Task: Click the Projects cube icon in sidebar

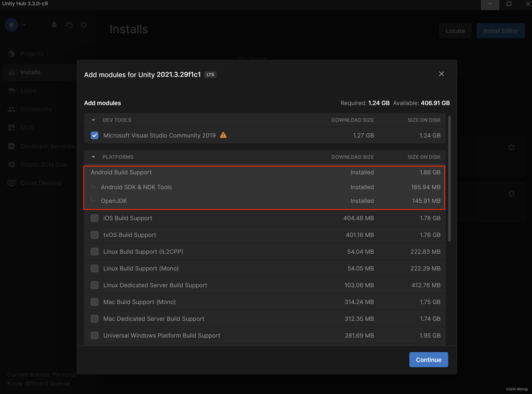Action: click(x=11, y=54)
